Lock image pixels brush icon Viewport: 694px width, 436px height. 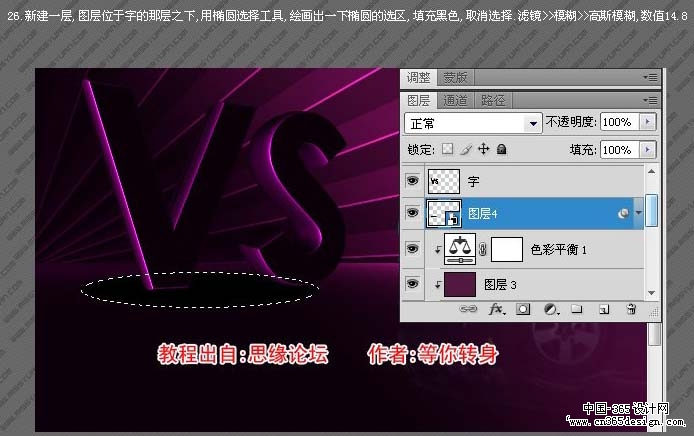point(466,149)
